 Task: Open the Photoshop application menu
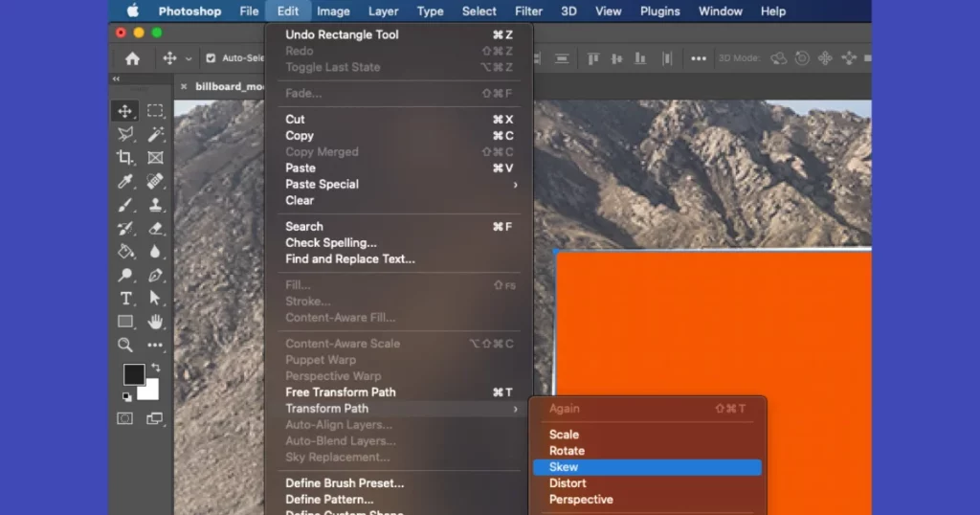(x=189, y=11)
